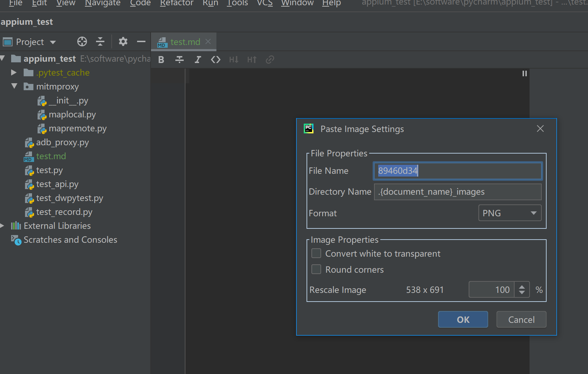Toggle italic formatting icon
This screenshot has width=588, height=374.
click(x=198, y=60)
